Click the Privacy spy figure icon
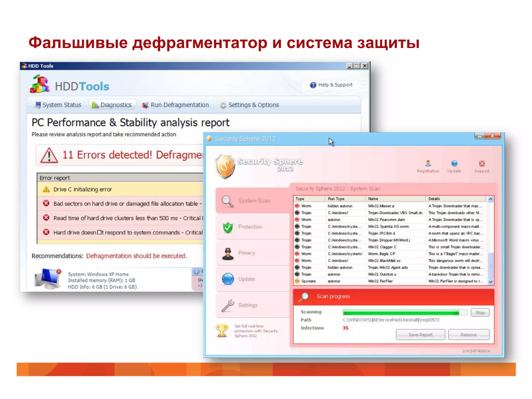The image size is (532, 399). click(228, 254)
